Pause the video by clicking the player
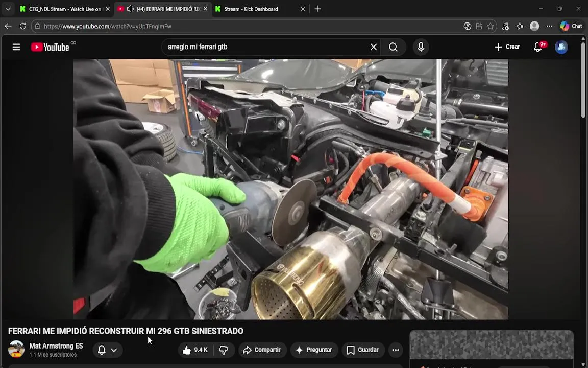The image size is (588, 368). (290, 189)
